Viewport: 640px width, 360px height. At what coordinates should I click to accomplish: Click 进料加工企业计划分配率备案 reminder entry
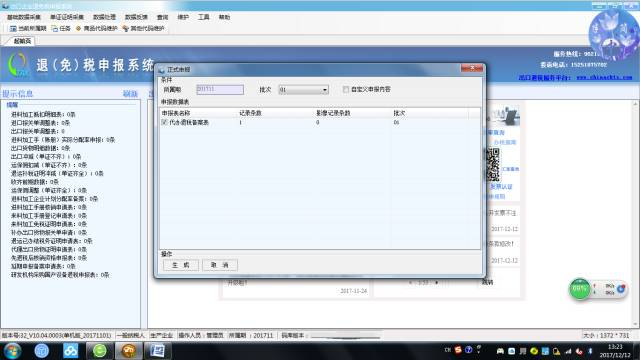tap(54, 199)
